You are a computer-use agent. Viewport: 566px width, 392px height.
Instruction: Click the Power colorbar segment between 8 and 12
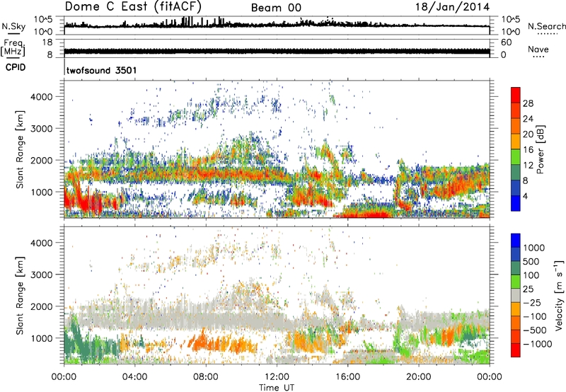click(x=516, y=173)
